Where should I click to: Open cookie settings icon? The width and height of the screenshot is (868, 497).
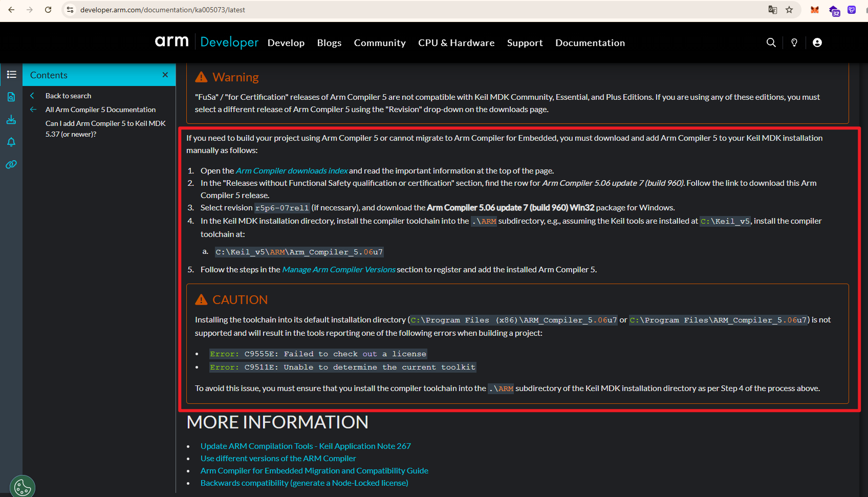[23, 487]
